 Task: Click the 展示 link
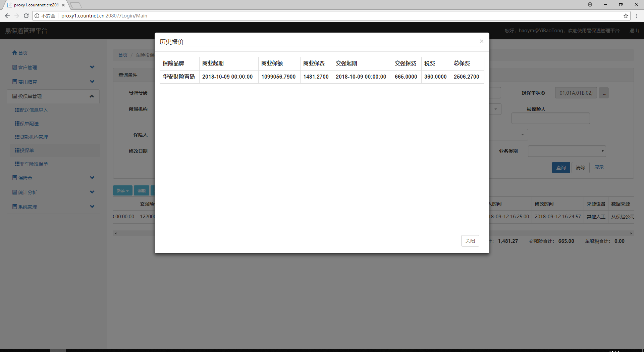[x=599, y=167]
